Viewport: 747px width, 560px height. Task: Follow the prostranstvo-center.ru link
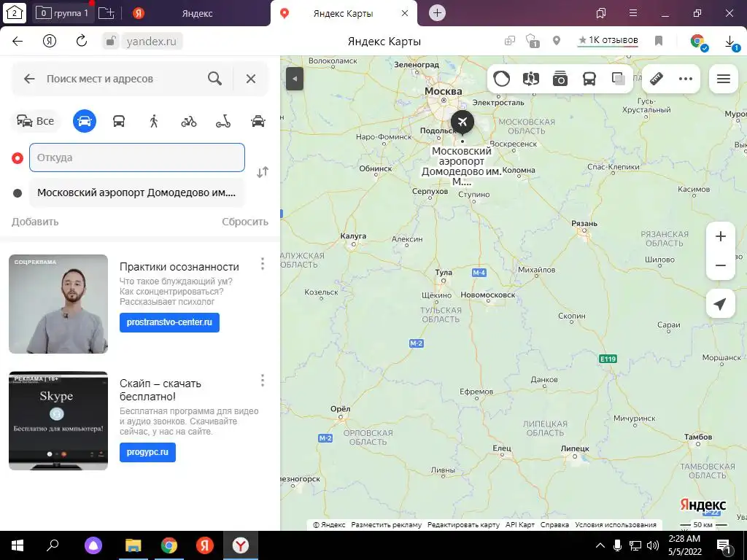click(169, 322)
